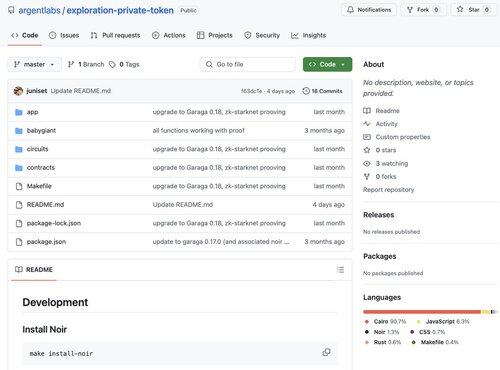View the 0 forks link
Image resolution: width=500 pixels, height=370 pixels.
pos(380,176)
